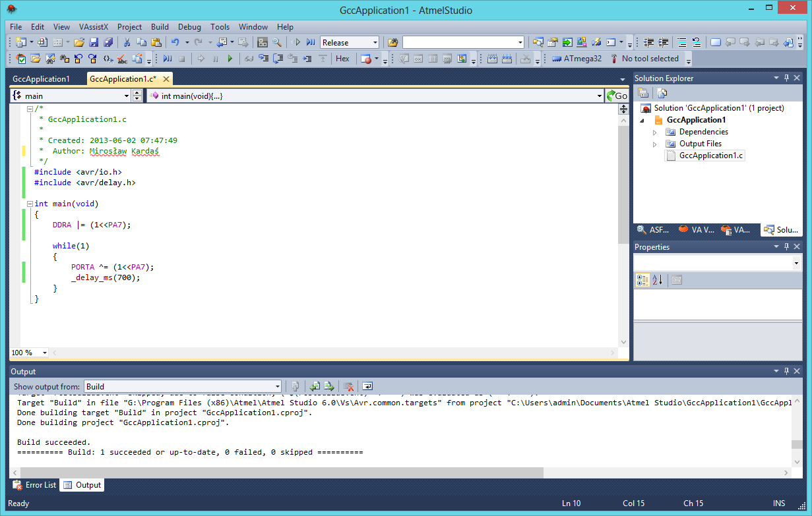Viewport: 812px width, 516px height.
Task: Open the Edit menu
Action: click(x=38, y=27)
